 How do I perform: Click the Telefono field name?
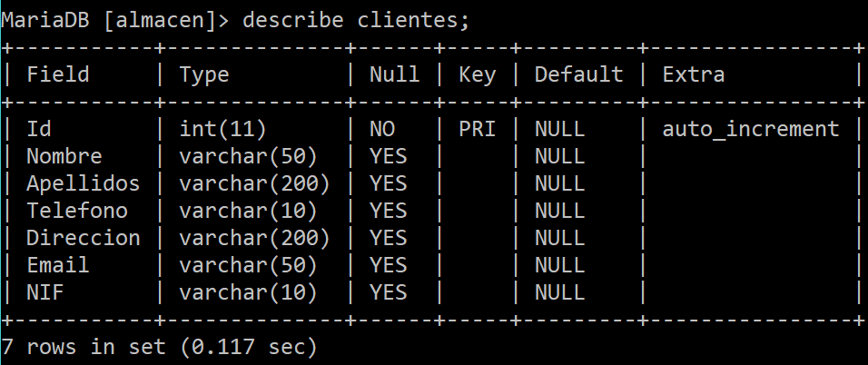[x=77, y=211]
